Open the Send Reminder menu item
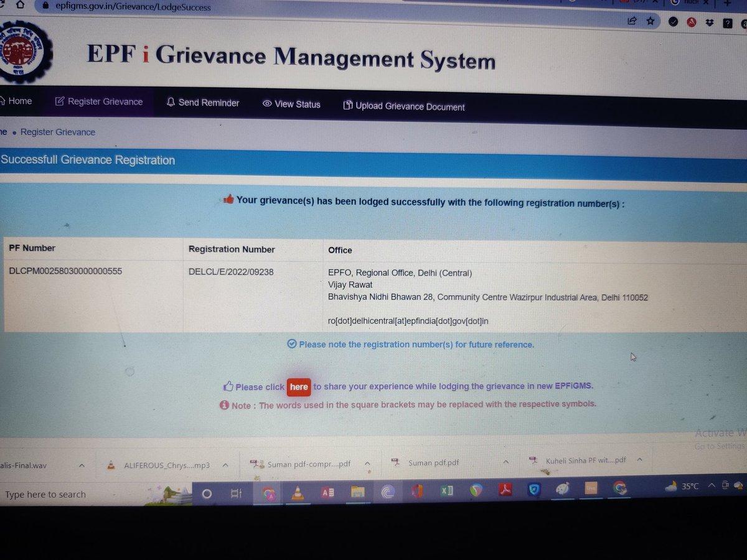Image resolution: width=747 pixels, height=560 pixels. click(x=202, y=103)
